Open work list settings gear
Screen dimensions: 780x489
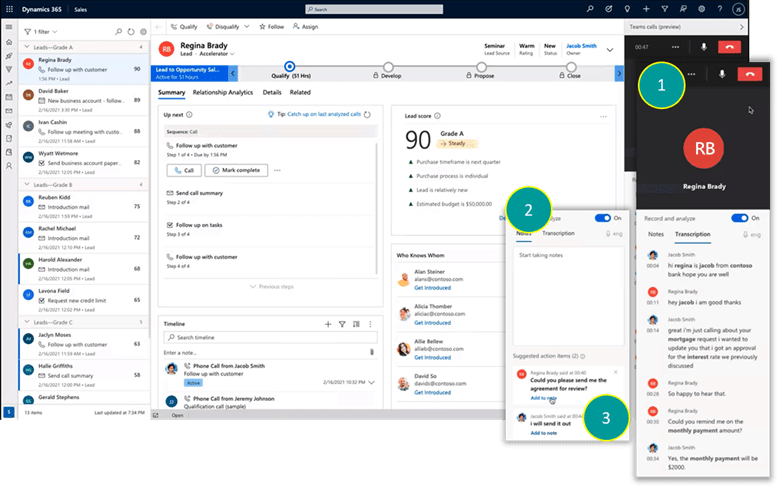pos(143,32)
